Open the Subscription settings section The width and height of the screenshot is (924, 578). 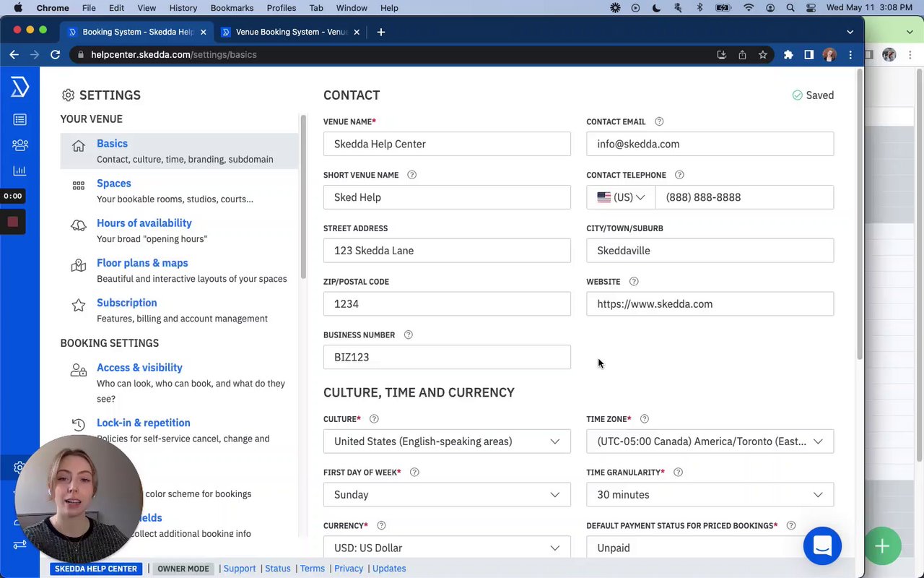click(x=179, y=310)
